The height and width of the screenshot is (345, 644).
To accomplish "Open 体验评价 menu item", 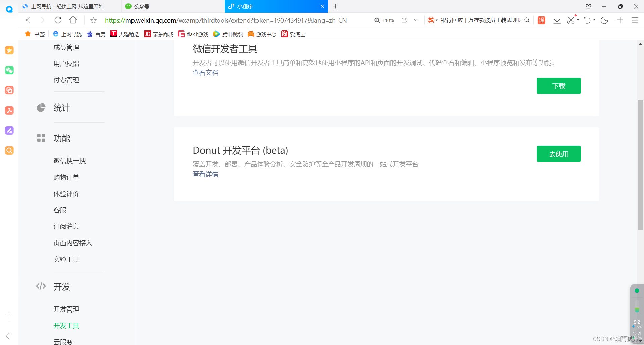I will [66, 194].
